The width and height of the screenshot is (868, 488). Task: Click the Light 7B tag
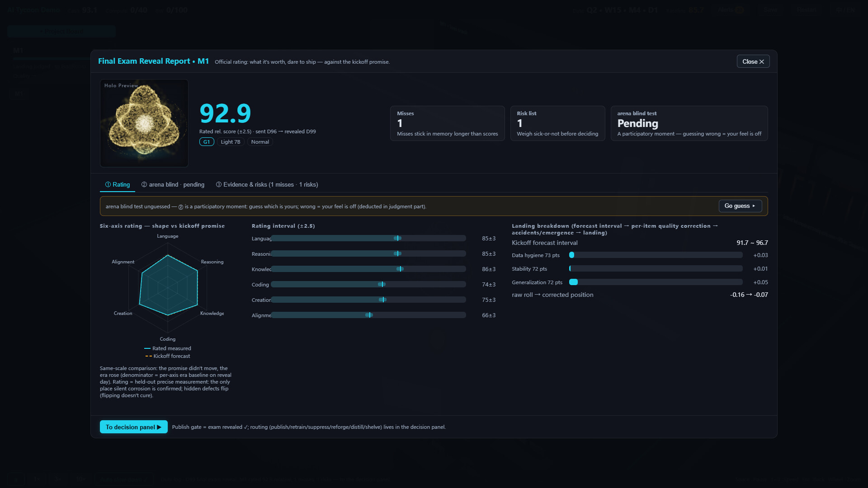point(231,142)
